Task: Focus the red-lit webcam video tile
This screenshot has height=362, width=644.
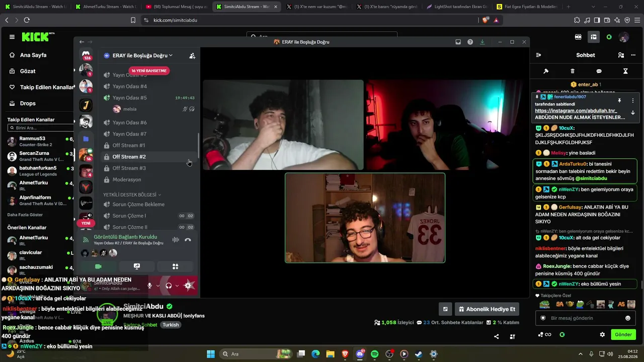Action: coord(446,125)
